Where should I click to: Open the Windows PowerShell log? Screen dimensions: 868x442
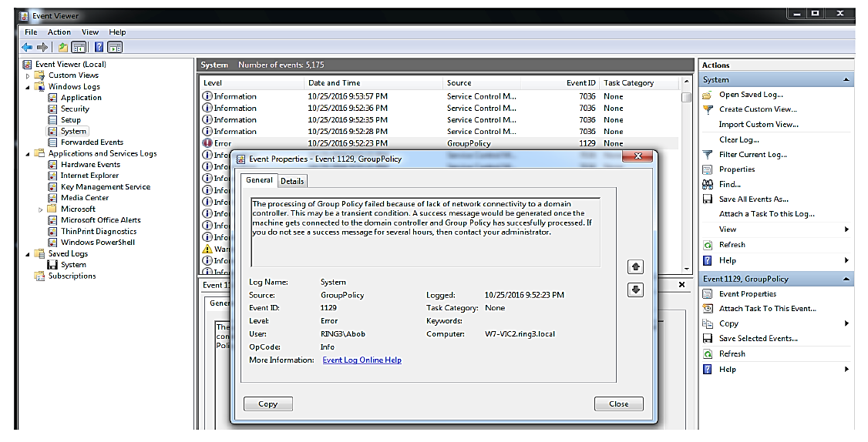pos(98,243)
